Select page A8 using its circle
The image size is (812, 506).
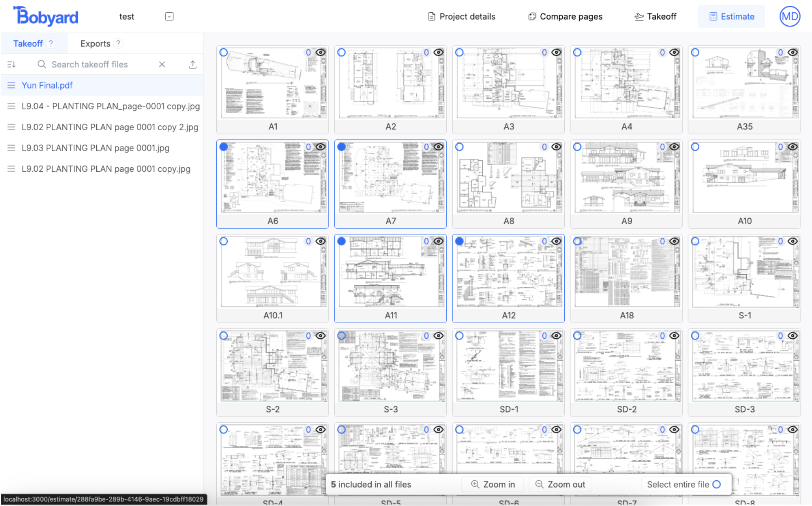click(459, 147)
